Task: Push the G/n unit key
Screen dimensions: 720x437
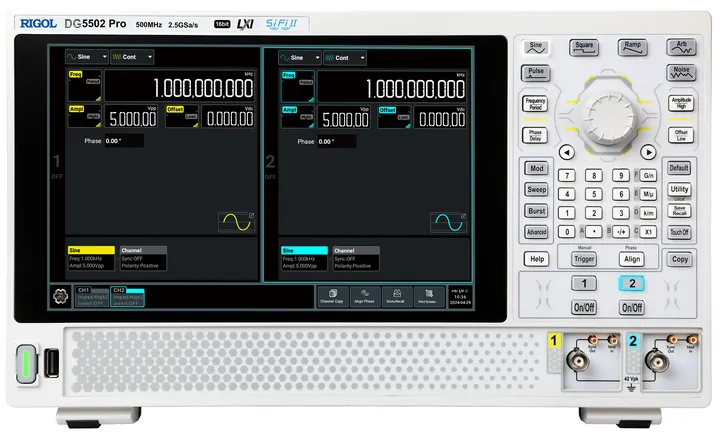Action: click(x=648, y=176)
